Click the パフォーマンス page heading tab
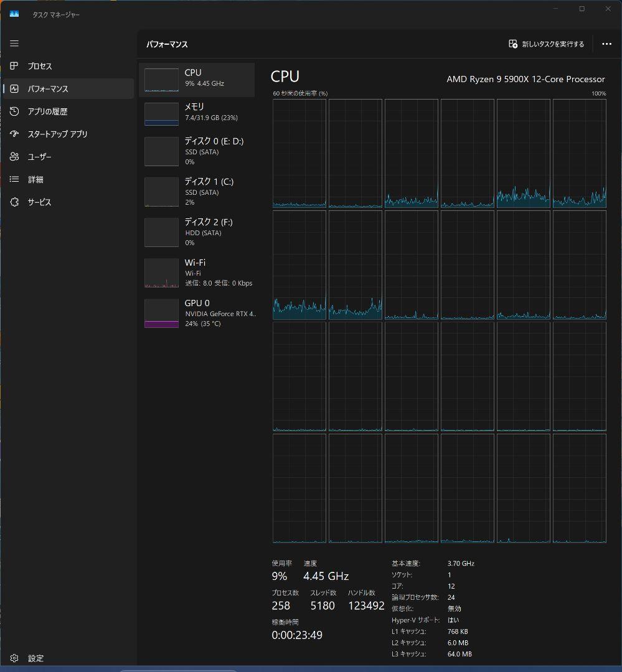This screenshot has height=672, width=622. pyautogui.click(x=167, y=44)
